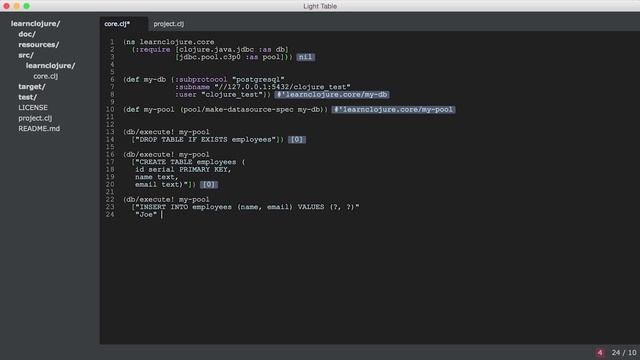Click the :subprotocol keyword

point(201,80)
